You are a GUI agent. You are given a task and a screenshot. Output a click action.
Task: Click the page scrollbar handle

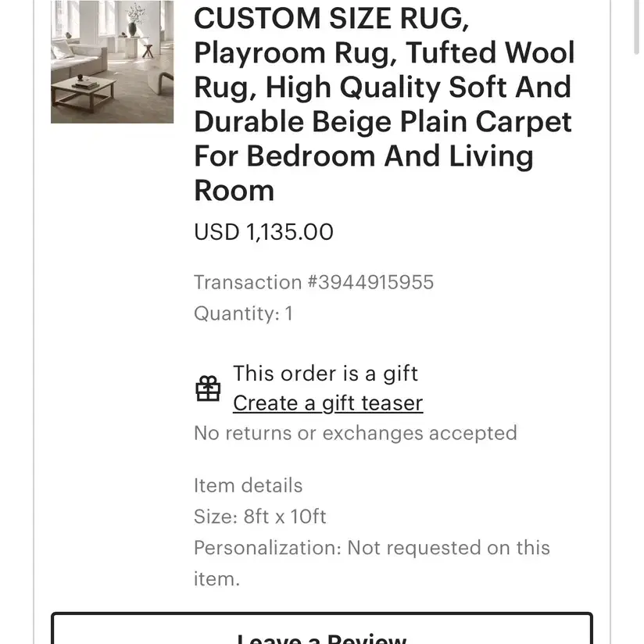tap(637, 27)
